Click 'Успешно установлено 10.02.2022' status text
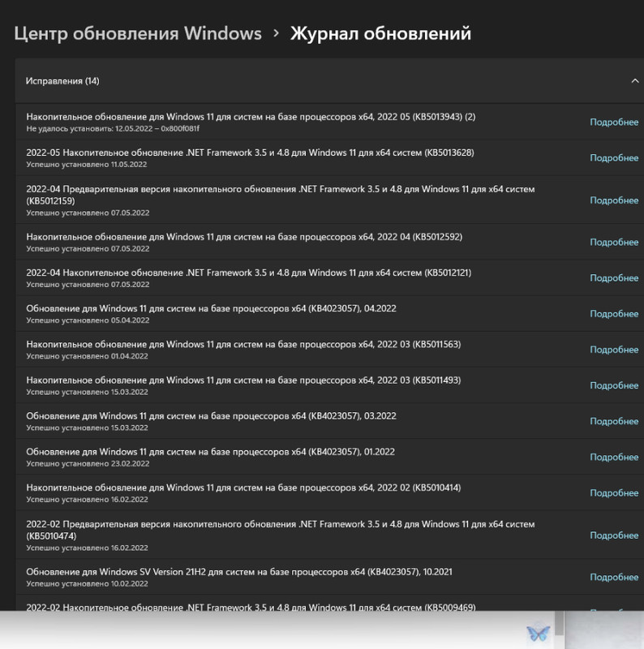Screen dimensions: 644x649 point(87,584)
